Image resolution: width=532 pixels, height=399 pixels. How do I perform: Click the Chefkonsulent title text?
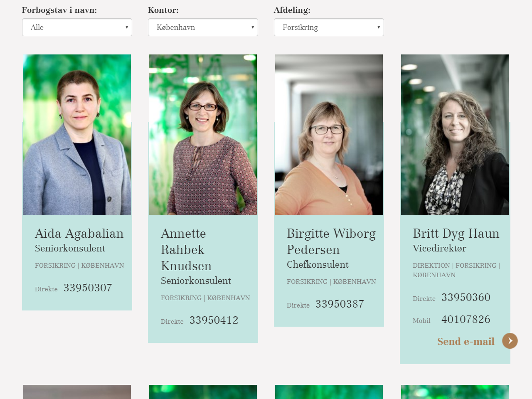[x=318, y=264]
